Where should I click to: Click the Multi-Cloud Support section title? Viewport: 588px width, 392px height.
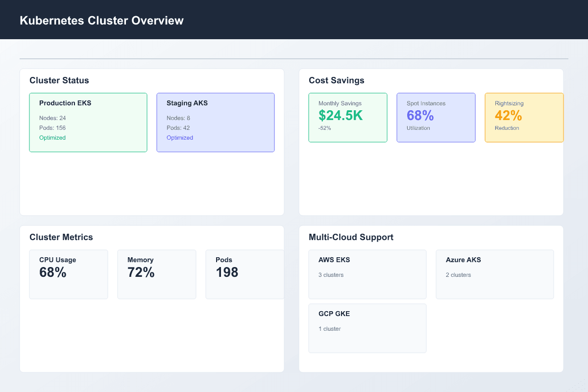tap(351, 237)
